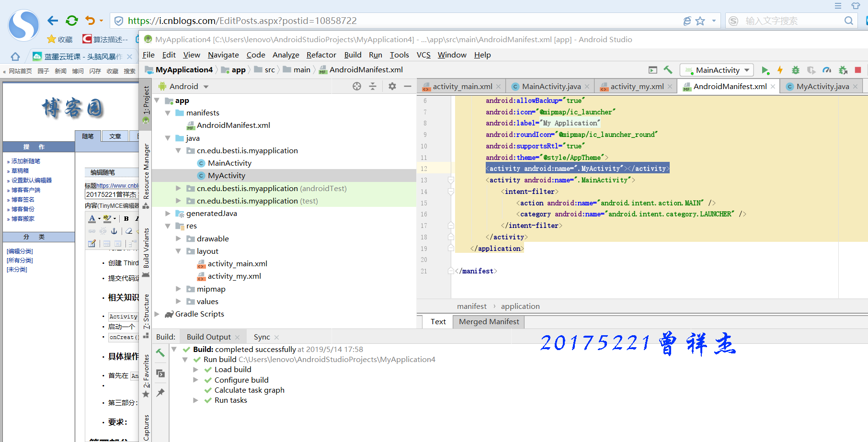The image size is (868, 442).
Task: Close the activity_main.xml tab
Action: [498, 87]
